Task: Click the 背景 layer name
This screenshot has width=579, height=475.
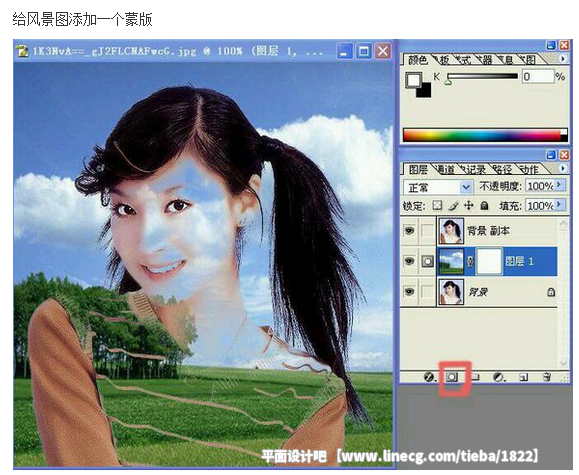Action: point(478,292)
